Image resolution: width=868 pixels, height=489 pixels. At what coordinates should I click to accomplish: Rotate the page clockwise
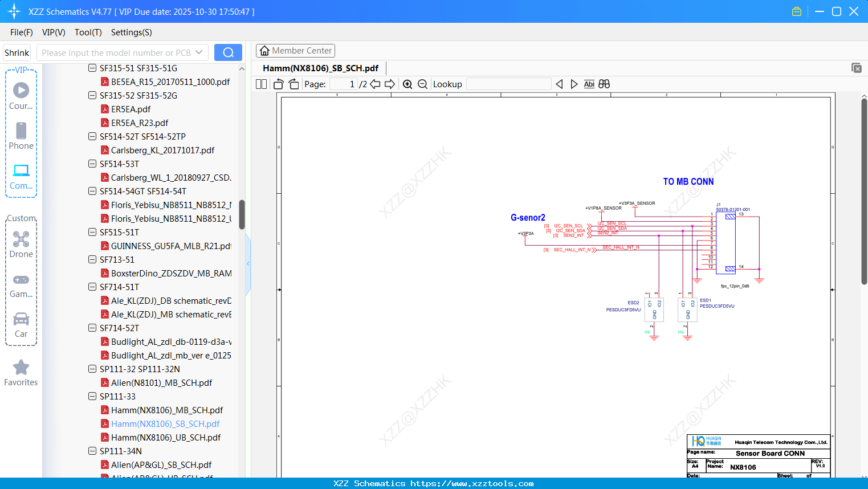tap(294, 84)
